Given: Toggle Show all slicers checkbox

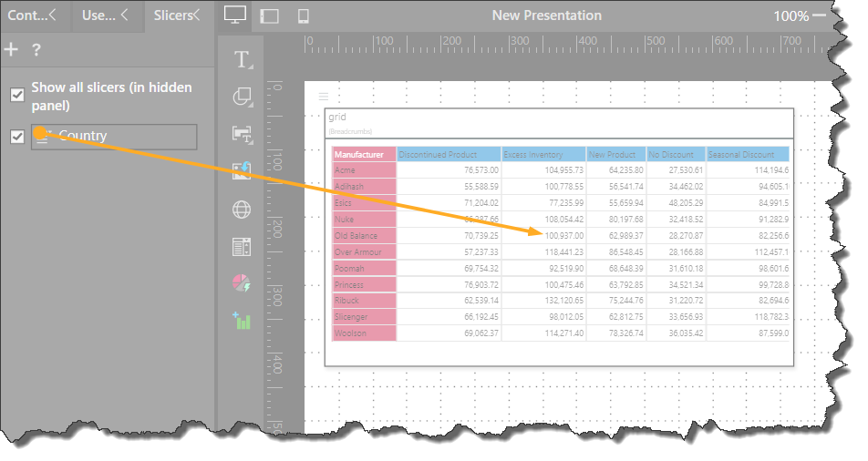Looking at the screenshot, I should [17, 95].
